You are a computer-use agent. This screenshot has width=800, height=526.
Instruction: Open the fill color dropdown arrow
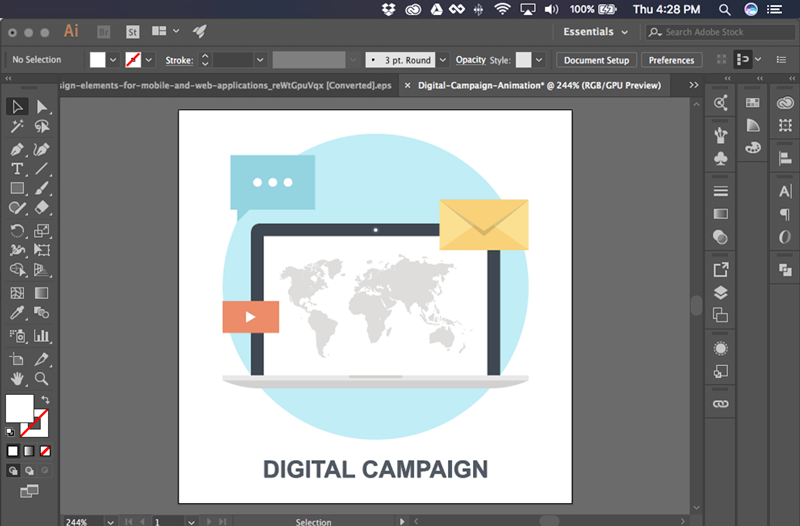click(x=113, y=60)
